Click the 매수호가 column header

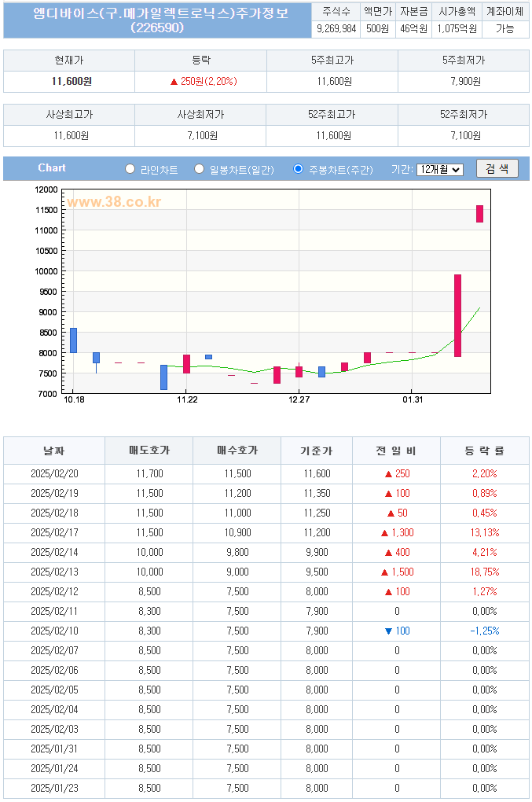point(237,451)
